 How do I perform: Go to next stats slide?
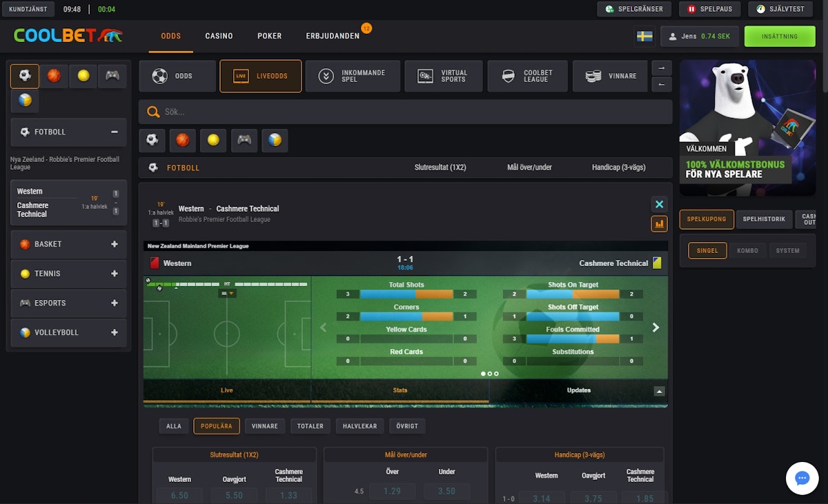tap(655, 327)
